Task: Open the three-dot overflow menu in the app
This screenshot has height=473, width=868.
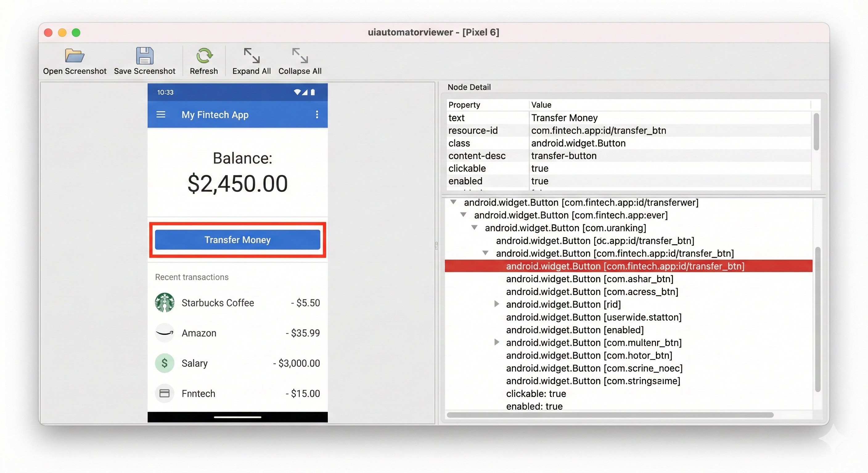Action: pos(317,115)
